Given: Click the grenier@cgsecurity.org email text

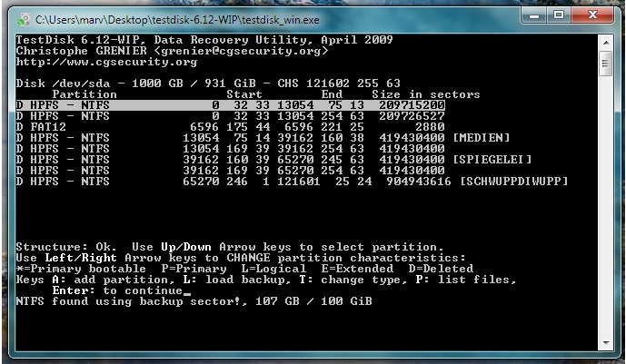Looking at the screenshot, I should point(241,51).
